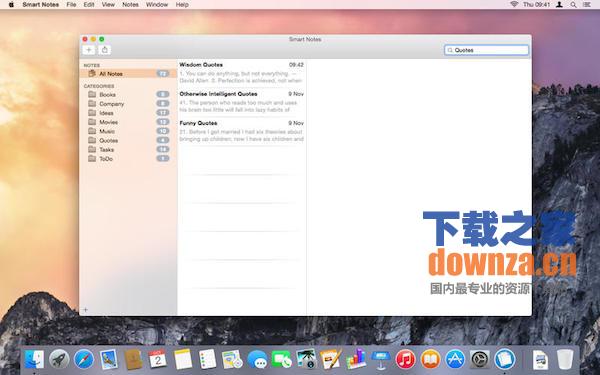Click the new note plus button in toolbar

[x=89, y=50]
